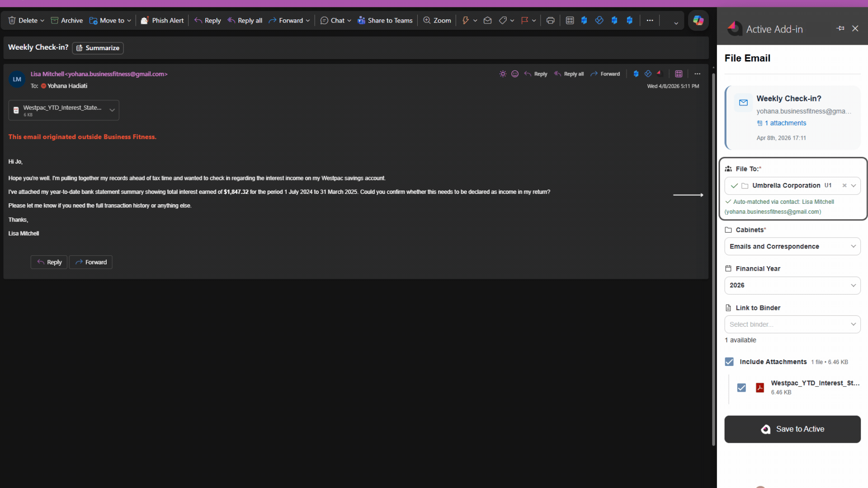Flag the message with the red flag icon
Image resolution: width=868 pixels, height=488 pixels.
click(x=524, y=20)
